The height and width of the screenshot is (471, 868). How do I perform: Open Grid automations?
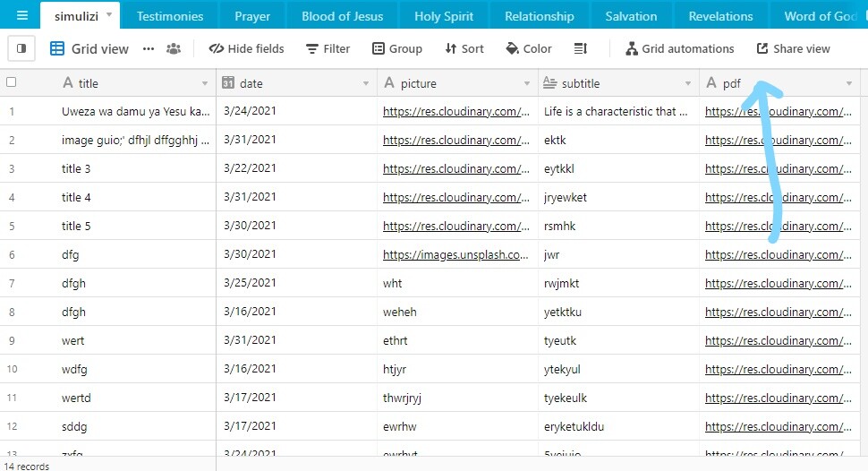tap(679, 48)
